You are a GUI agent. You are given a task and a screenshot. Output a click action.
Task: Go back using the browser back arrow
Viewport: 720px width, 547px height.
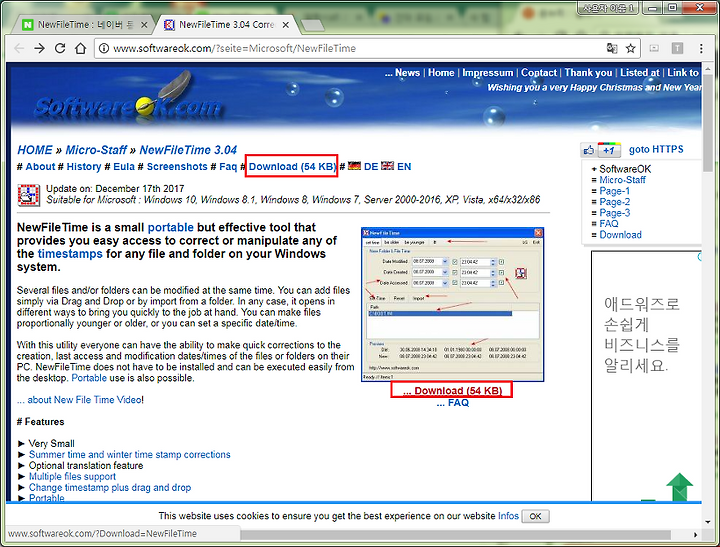click(19, 48)
